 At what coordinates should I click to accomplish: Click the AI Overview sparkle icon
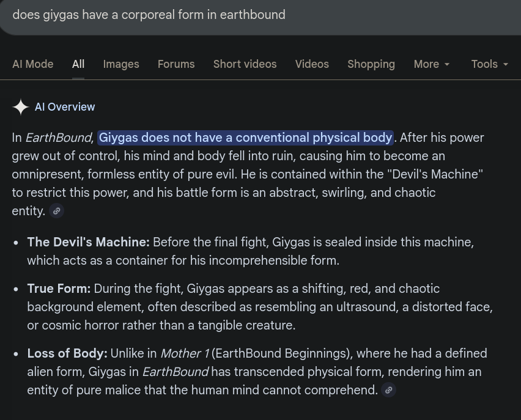(x=20, y=107)
